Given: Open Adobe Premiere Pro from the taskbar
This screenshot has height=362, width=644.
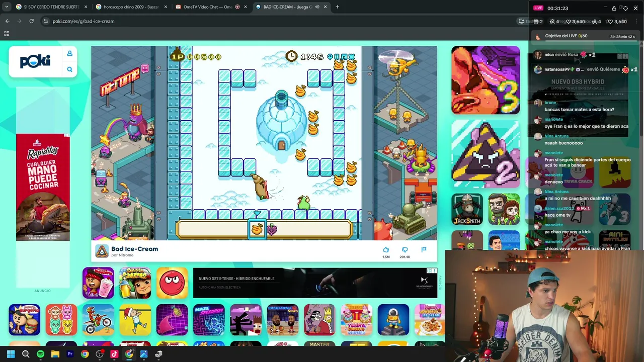Looking at the screenshot, I should pos(70,354).
